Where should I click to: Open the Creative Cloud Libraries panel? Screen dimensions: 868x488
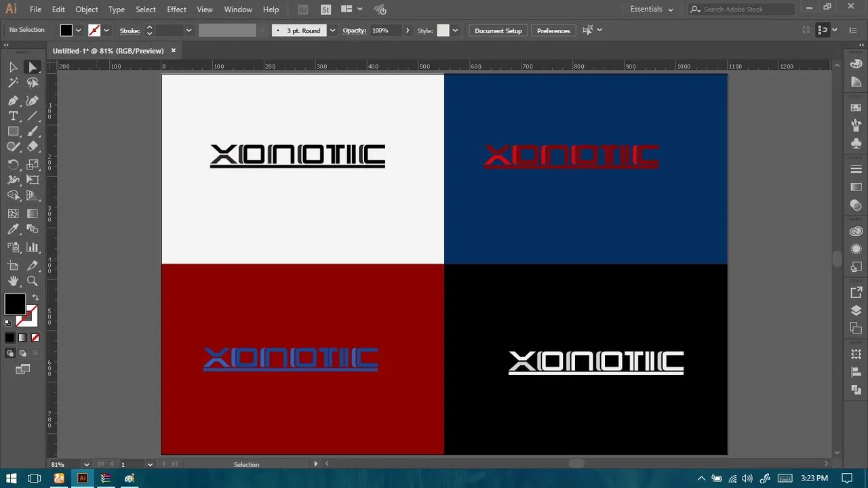(x=856, y=231)
